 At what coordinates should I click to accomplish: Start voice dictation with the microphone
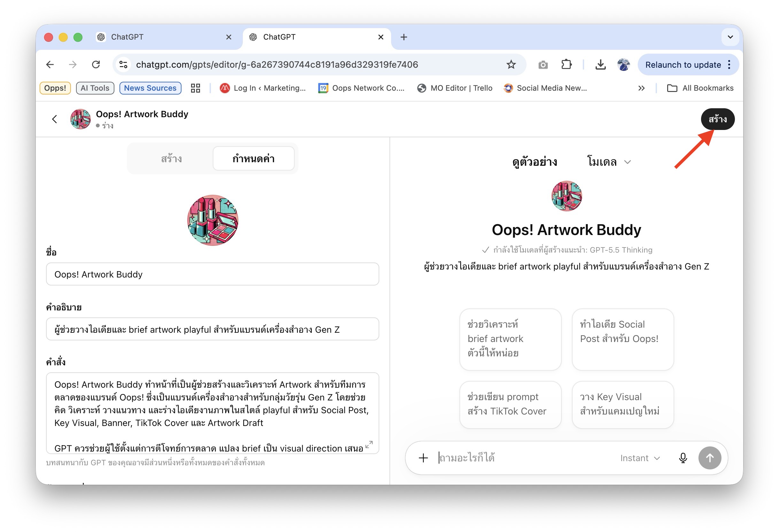click(x=683, y=458)
